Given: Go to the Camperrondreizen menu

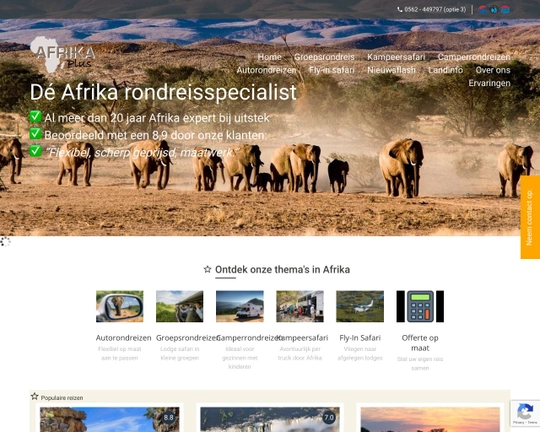Looking at the screenshot, I should coord(474,57).
